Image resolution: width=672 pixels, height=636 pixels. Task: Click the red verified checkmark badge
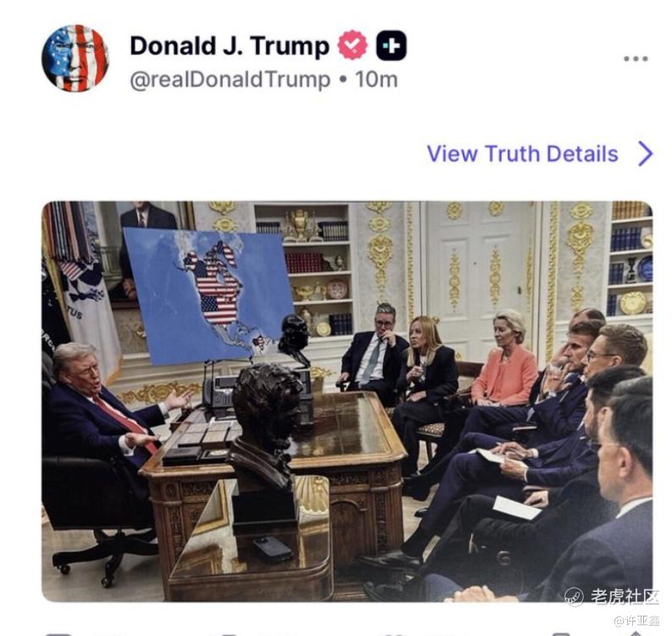pyautogui.click(x=353, y=45)
